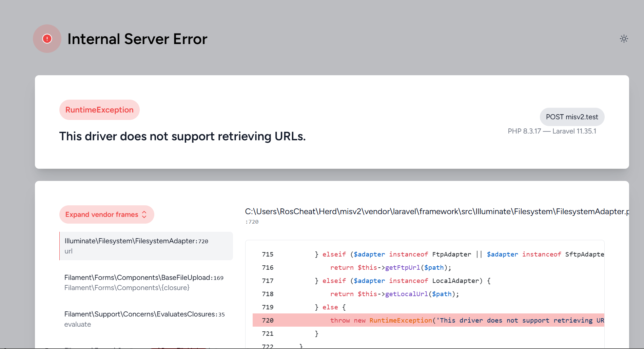Screen dimensions: 644x349
Task: Click the 'PHP 8.3.17 — Laravel 11.35.1' text
Action: point(552,131)
